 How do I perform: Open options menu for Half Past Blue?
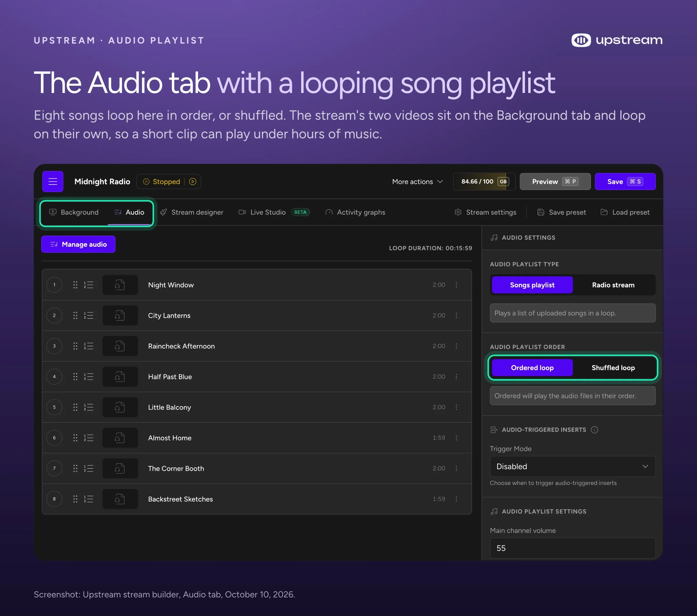(x=456, y=377)
